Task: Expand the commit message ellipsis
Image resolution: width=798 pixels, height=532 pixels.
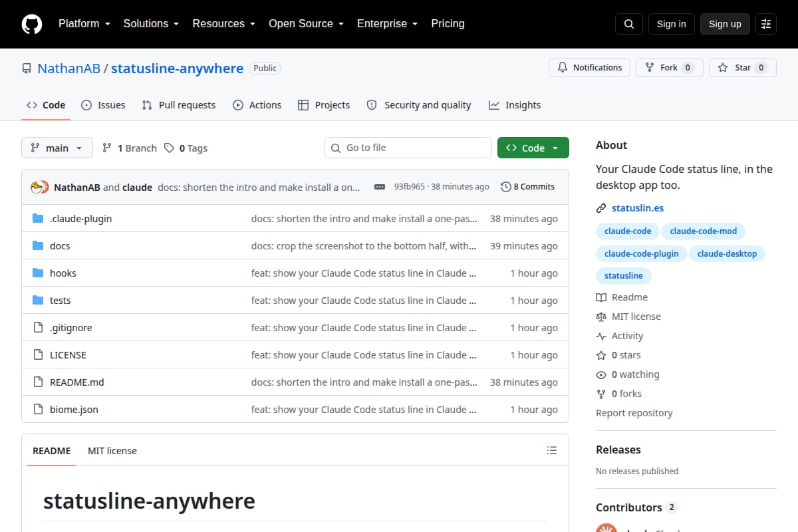Action: tap(380, 187)
